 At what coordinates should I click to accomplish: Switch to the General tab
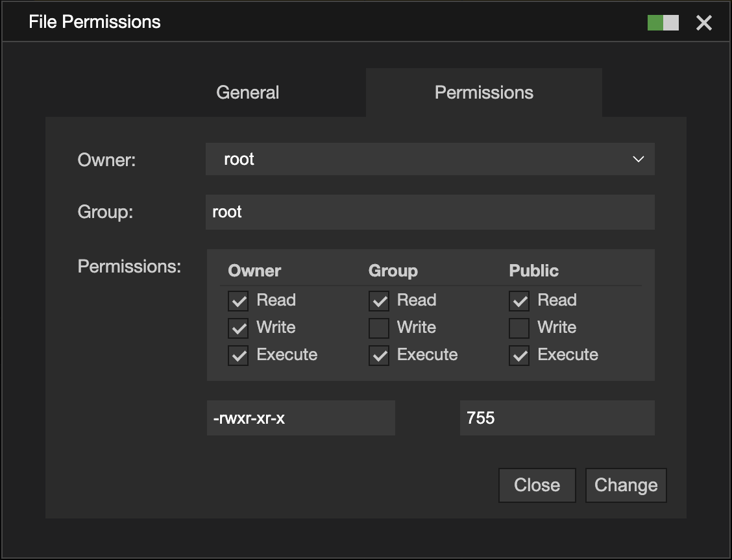point(247,92)
